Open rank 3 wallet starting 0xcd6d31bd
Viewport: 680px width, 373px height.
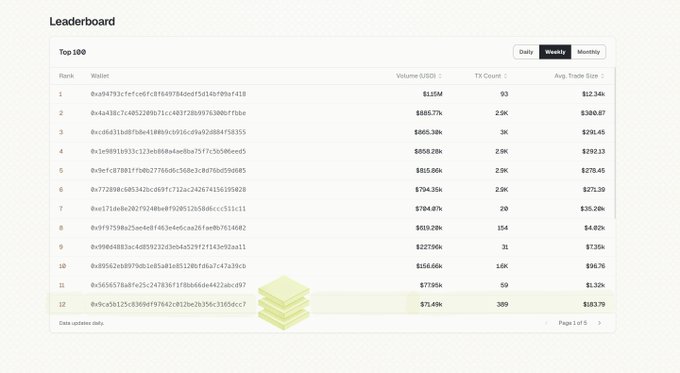[168, 132]
